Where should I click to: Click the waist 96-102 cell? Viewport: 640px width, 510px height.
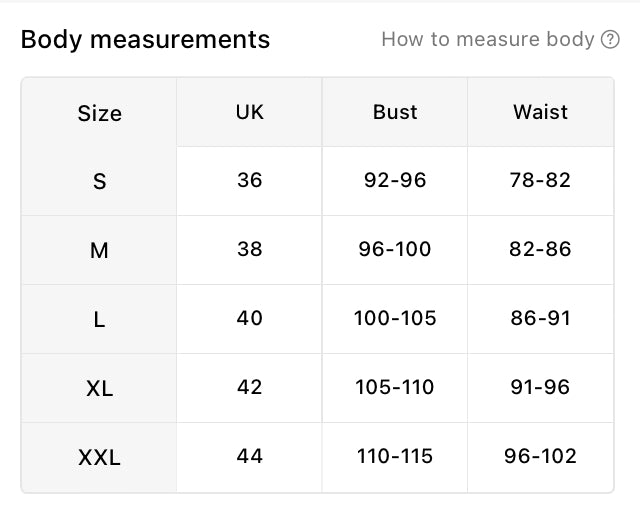click(x=540, y=456)
